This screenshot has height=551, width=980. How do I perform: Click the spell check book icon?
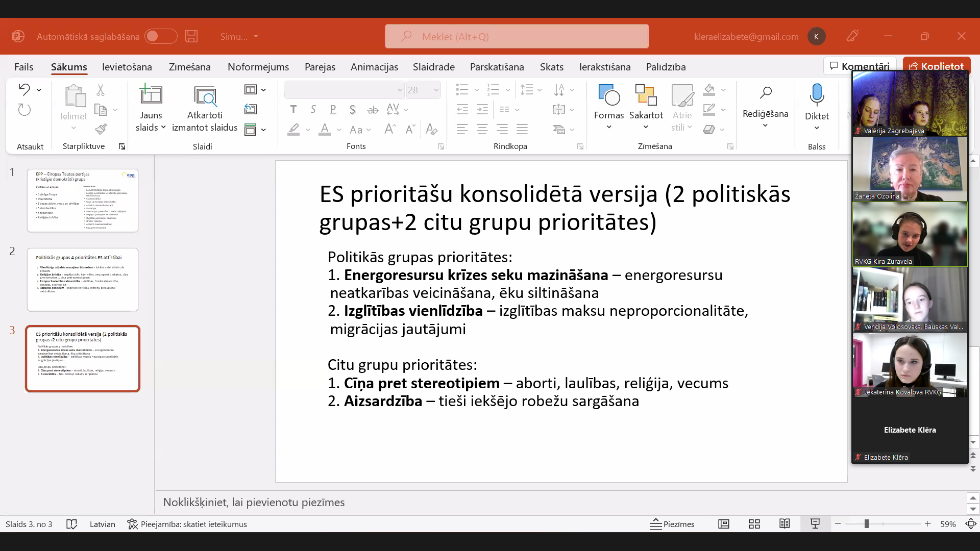72,524
